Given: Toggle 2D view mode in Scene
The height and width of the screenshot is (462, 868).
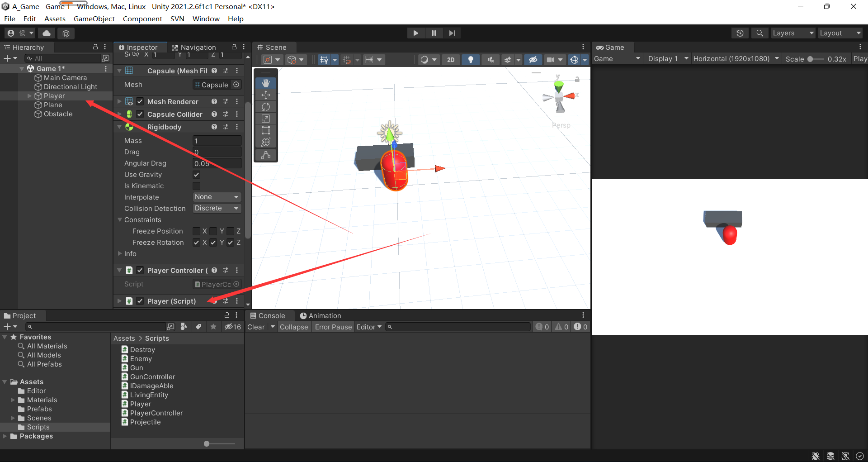Looking at the screenshot, I should coord(451,59).
